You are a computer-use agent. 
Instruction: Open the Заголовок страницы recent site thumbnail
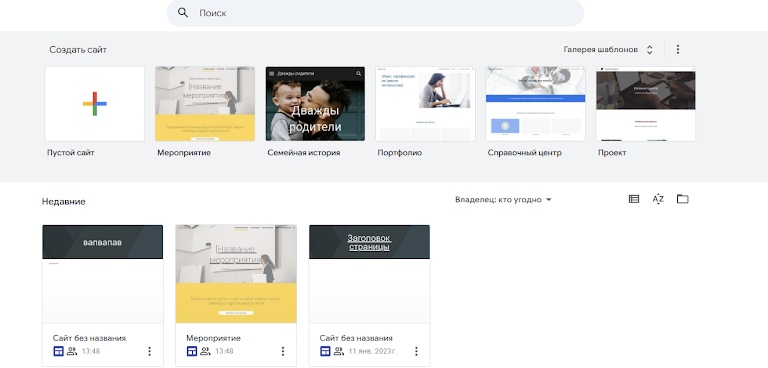tap(369, 274)
